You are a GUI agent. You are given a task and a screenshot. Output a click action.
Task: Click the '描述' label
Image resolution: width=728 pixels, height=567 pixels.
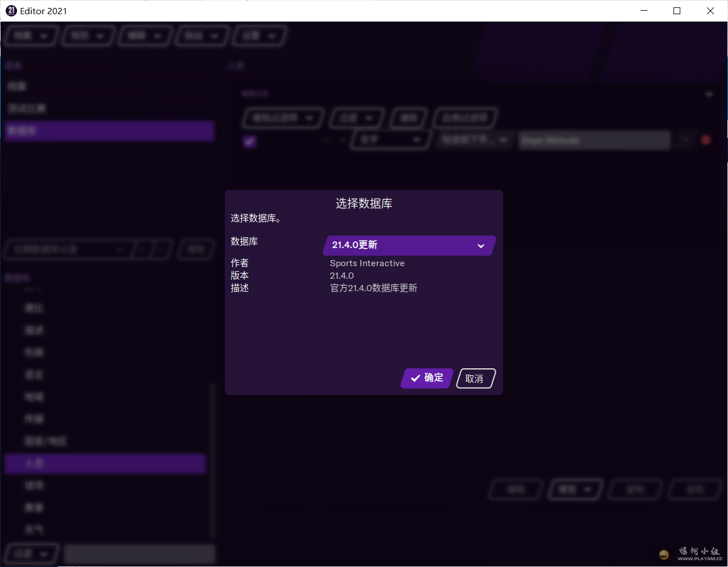[240, 288]
